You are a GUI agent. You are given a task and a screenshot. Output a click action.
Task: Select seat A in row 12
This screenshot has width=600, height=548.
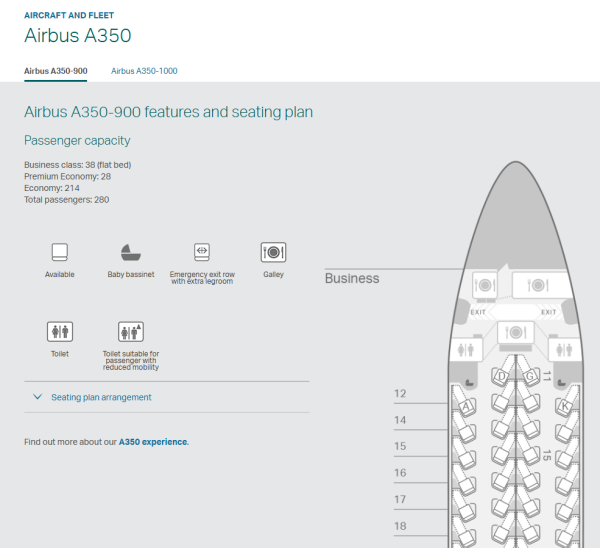pyautogui.click(x=466, y=404)
